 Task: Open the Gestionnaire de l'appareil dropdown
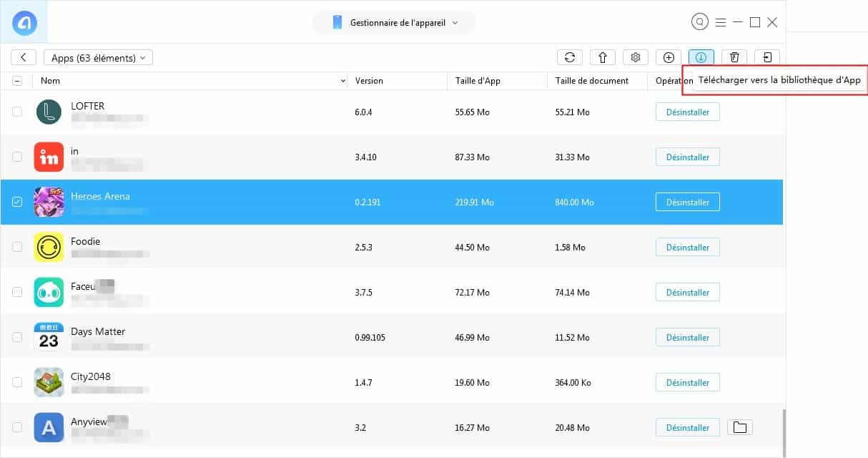(x=394, y=23)
